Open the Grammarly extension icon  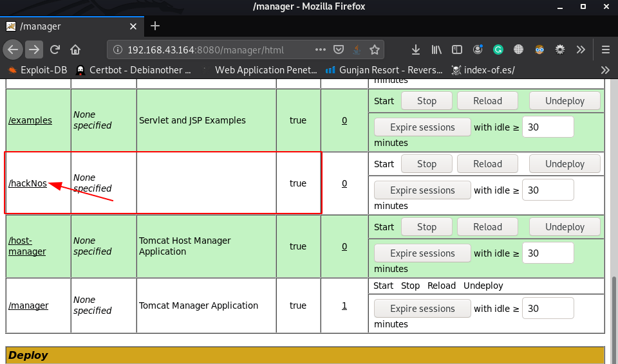[498, 50]
